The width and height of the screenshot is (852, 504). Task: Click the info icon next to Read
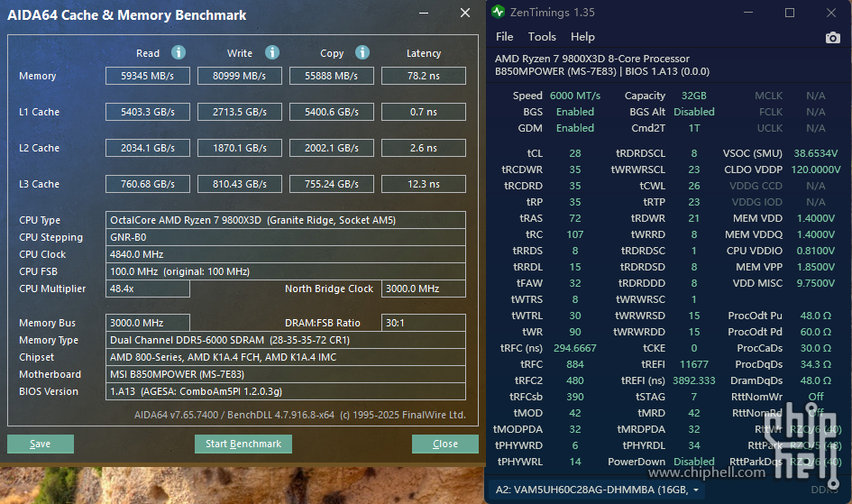point(179,53)
